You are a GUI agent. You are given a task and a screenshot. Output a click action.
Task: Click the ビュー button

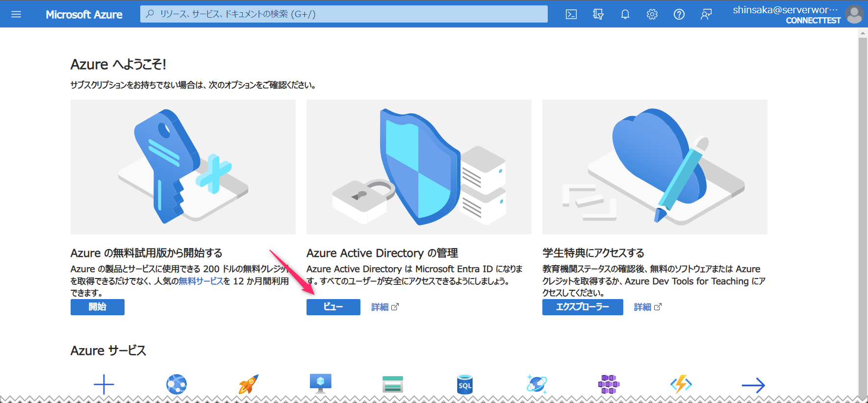tap(333, 307)
